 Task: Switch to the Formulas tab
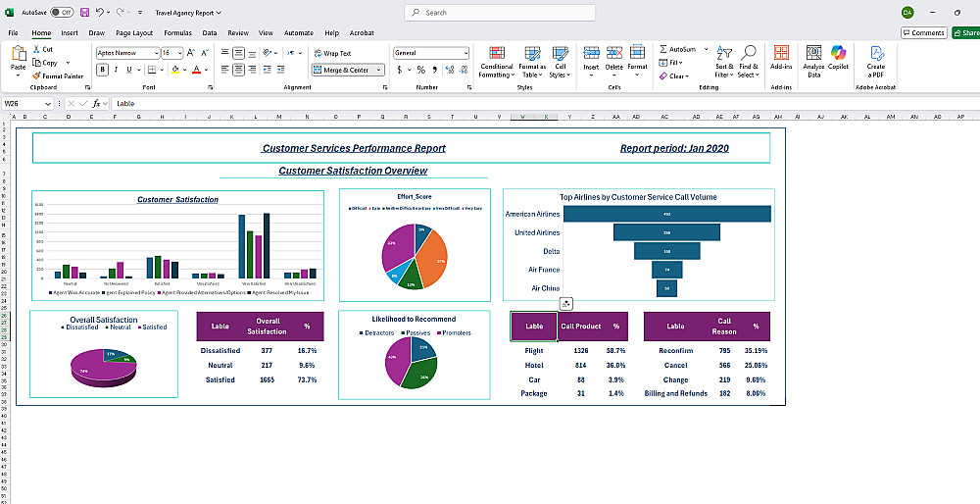177,32
